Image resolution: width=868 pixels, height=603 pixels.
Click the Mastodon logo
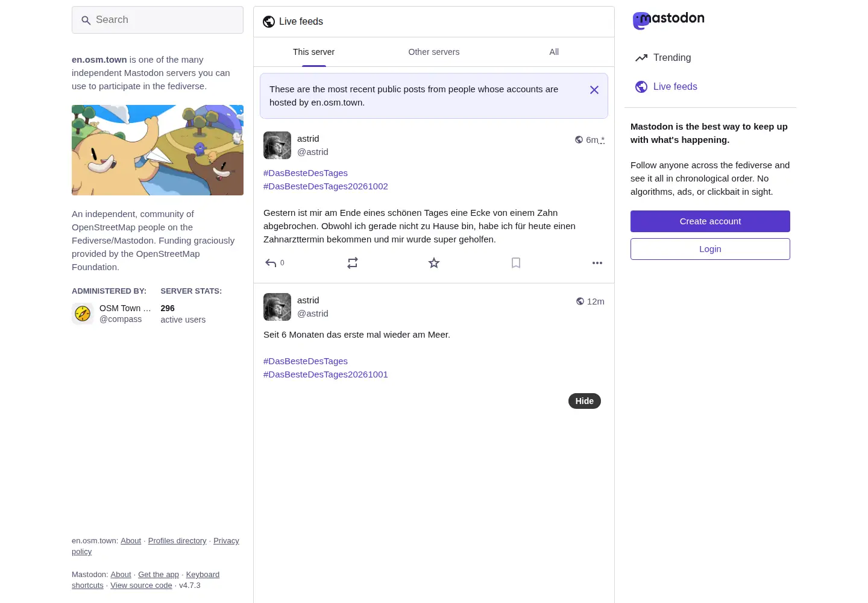[668, 21]
